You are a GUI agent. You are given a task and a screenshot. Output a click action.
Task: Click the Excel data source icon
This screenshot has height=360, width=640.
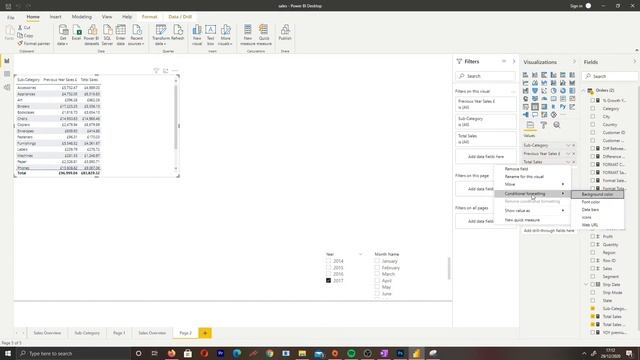[76, 33]
